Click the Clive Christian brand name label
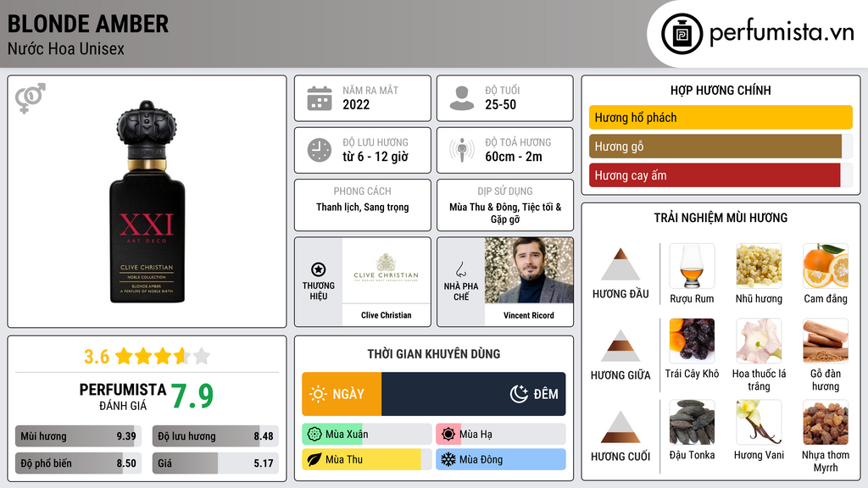Image resolution: width=868 pixels, height=488 pixels. click(387, 315)
